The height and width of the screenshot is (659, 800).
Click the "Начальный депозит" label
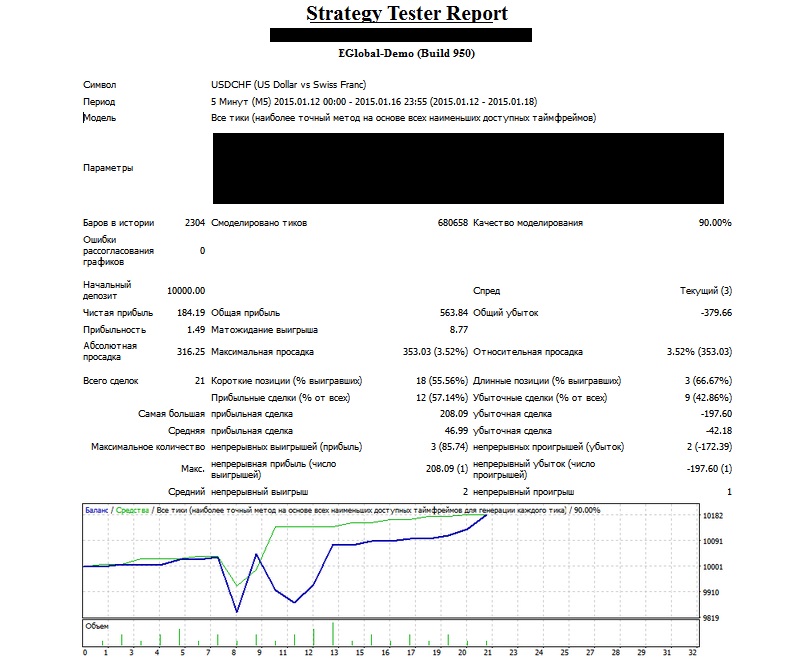pos(107,290)
